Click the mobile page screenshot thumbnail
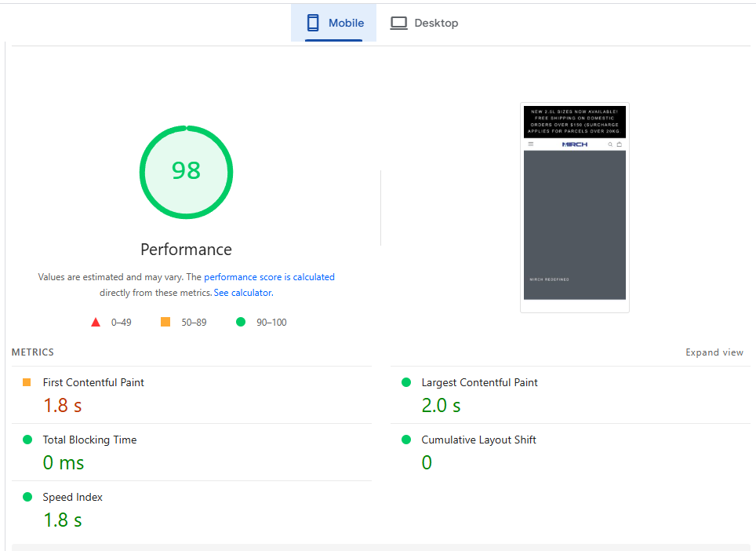This screenshot has width=756, height=551. (574, 207)
